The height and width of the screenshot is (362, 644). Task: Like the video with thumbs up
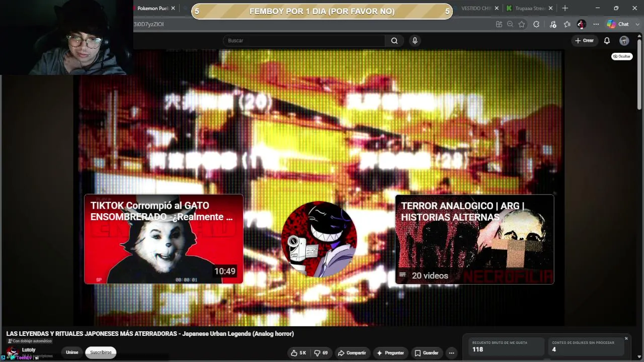(x=298, y=353)
